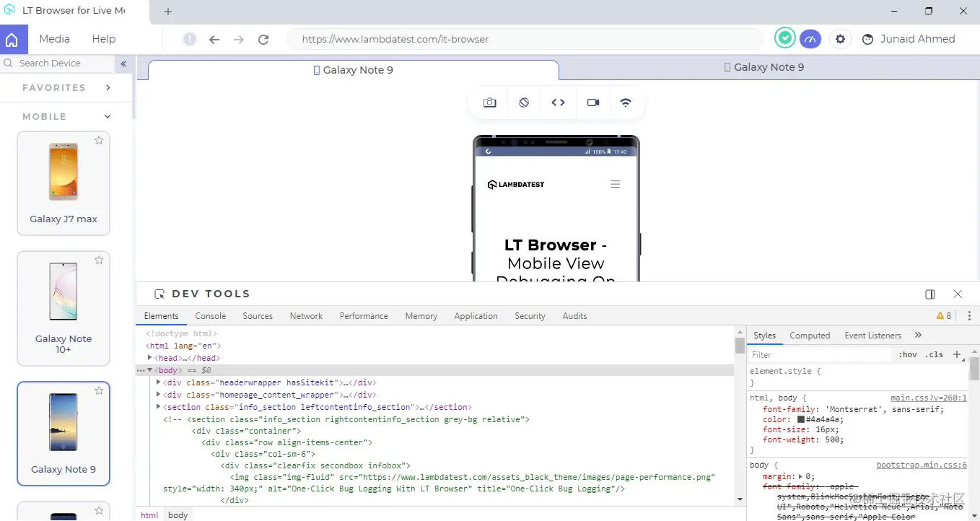Viewport: 980px width, 521px height.
Task: Select body in the breadcrumb bar
Action: 178,515
